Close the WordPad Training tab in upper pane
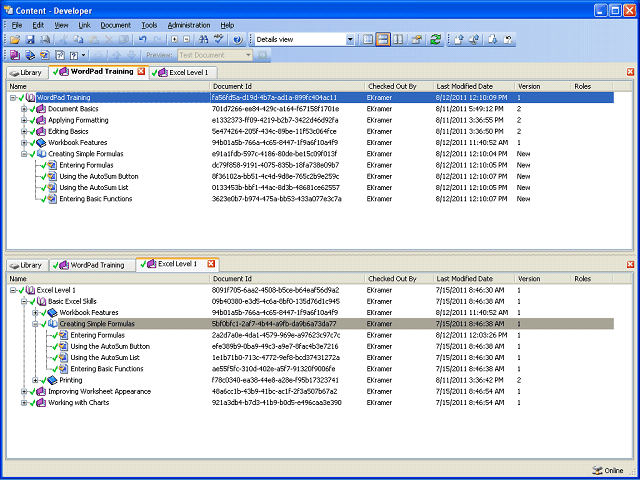Image resolution: width=640 pixels, height=480 pixels. [x=141, y=71]
